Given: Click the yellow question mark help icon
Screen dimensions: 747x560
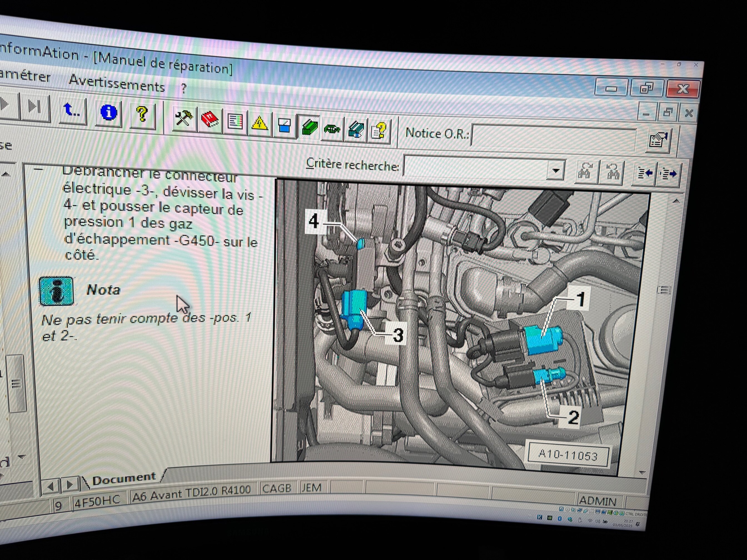Looking at the screenshot, I should (x=142, y=114).
